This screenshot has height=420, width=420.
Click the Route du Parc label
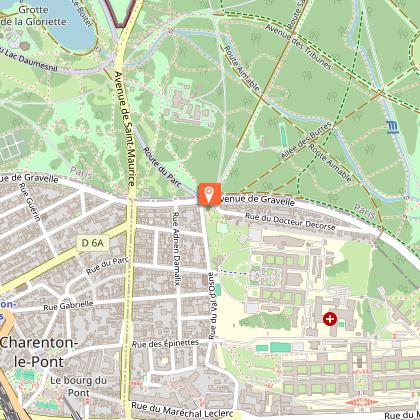(x=163, y=167)
